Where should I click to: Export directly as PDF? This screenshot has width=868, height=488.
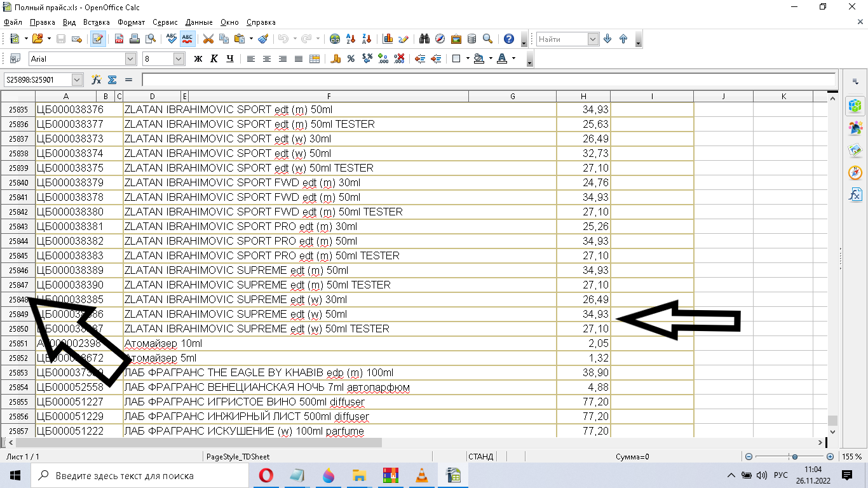tap(119, 39)
